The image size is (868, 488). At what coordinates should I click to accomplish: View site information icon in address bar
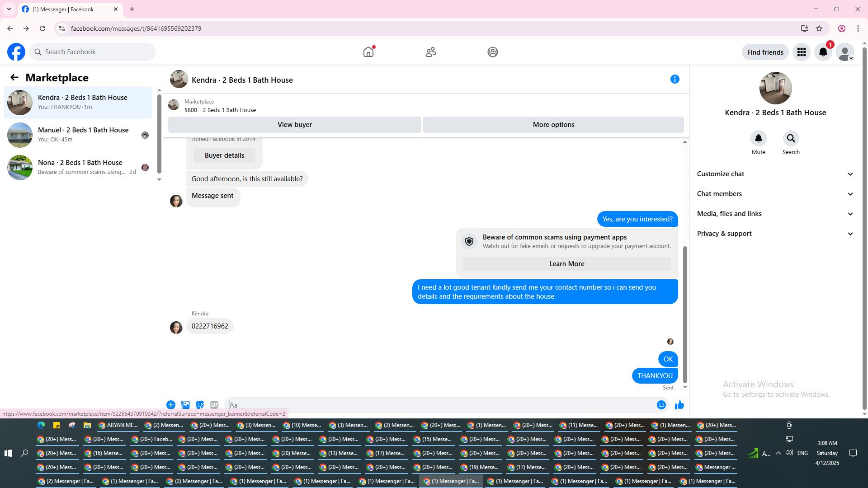tap(62, 28)
